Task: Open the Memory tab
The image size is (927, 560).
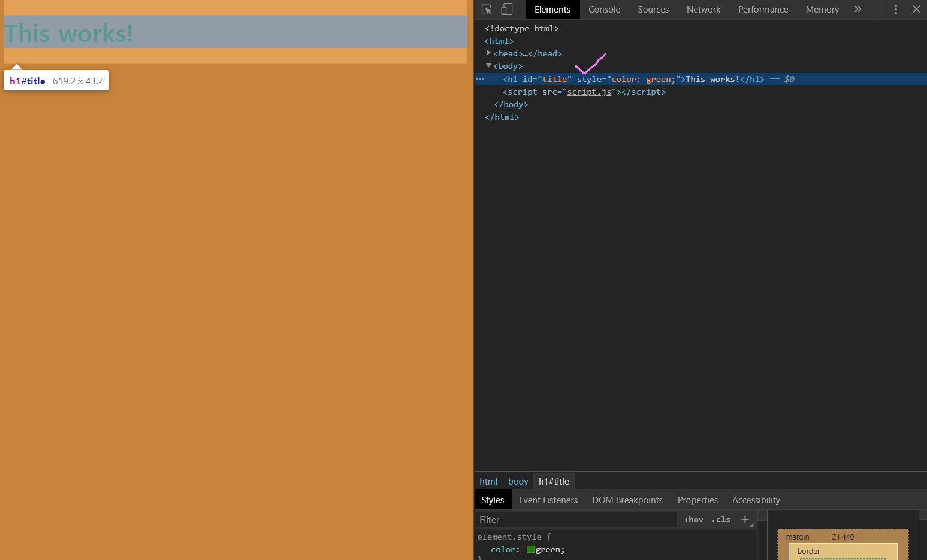Action: [x=822, y=10]
